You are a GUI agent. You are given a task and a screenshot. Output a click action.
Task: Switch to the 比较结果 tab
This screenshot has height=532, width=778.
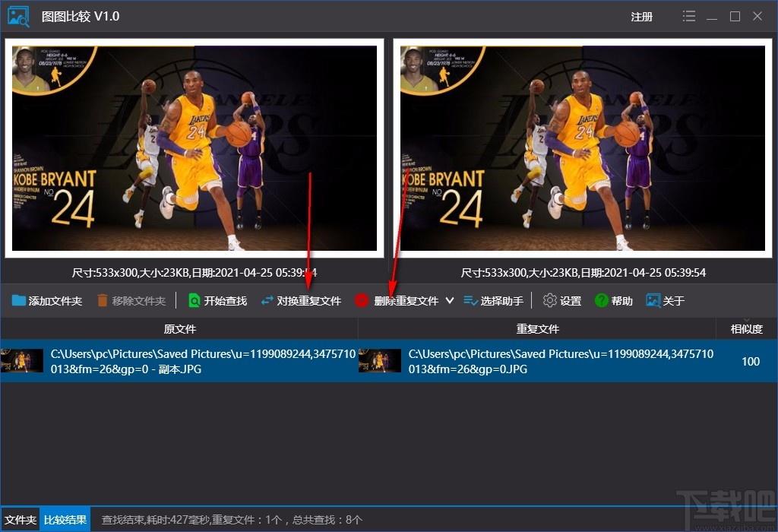tap(65, 520)
